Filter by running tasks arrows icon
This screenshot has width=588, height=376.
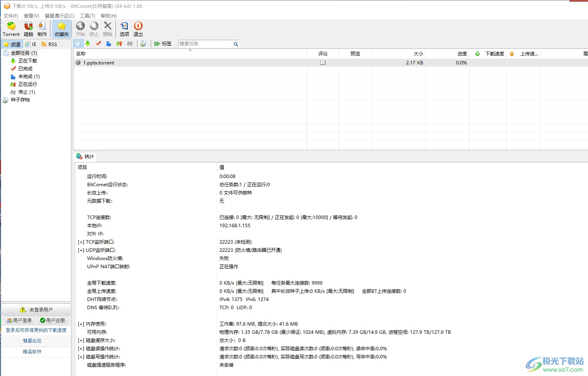coord(119,44)
